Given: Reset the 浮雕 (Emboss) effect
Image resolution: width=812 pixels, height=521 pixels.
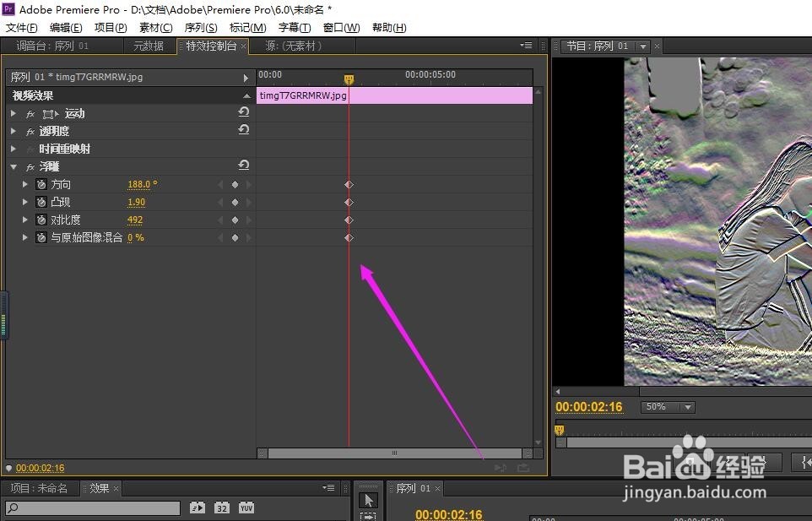Looking at the screenshot, I should [243, 165].
